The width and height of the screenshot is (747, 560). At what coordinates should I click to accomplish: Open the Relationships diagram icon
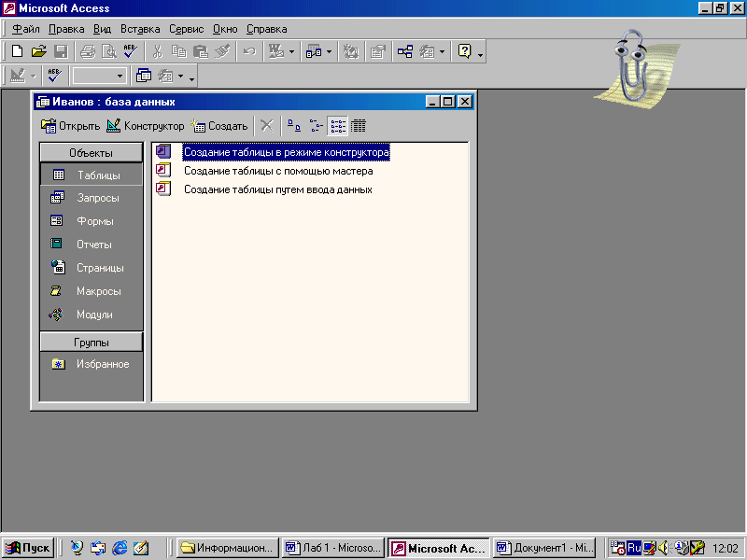(405, 51)
